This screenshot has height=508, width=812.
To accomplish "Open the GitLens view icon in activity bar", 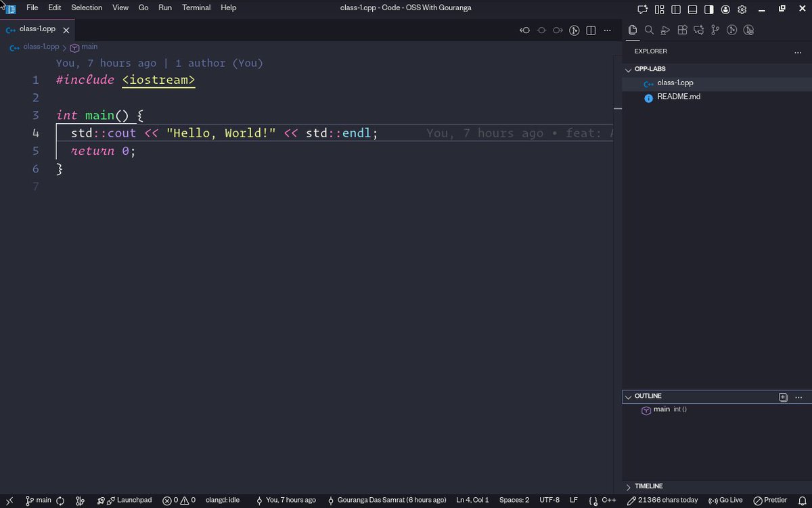I will click(731, 30).
